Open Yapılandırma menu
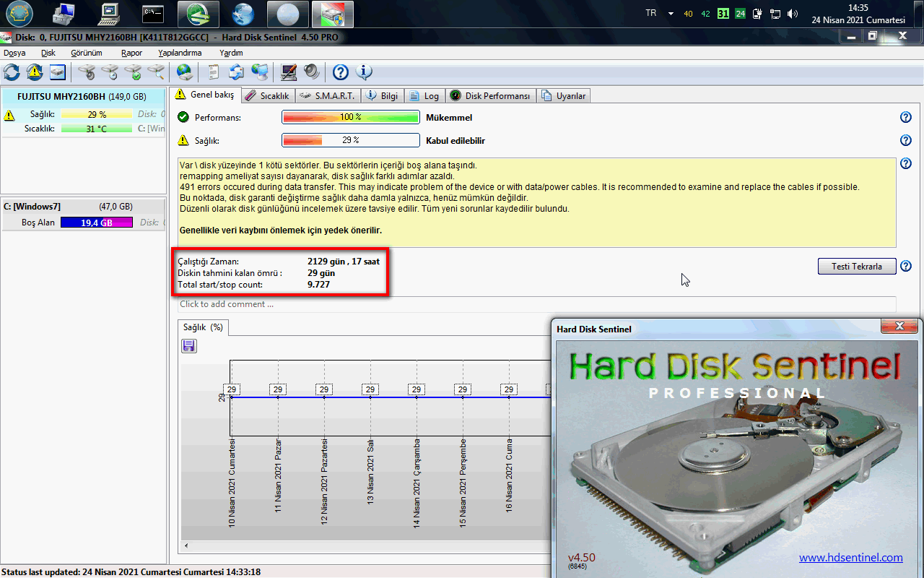The width and height of the screenshot is (924, 578). pyautogui.click(x=180, y=53)
